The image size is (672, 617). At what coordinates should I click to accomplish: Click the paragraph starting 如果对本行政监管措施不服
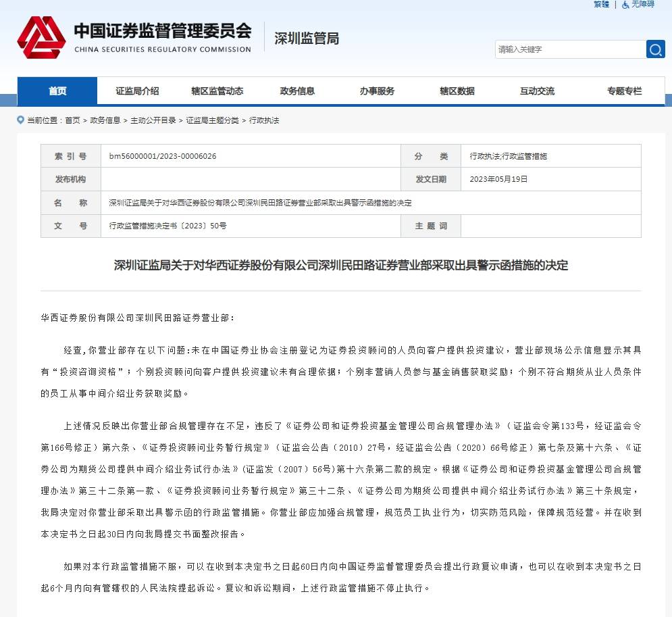(x=340, y=577)
